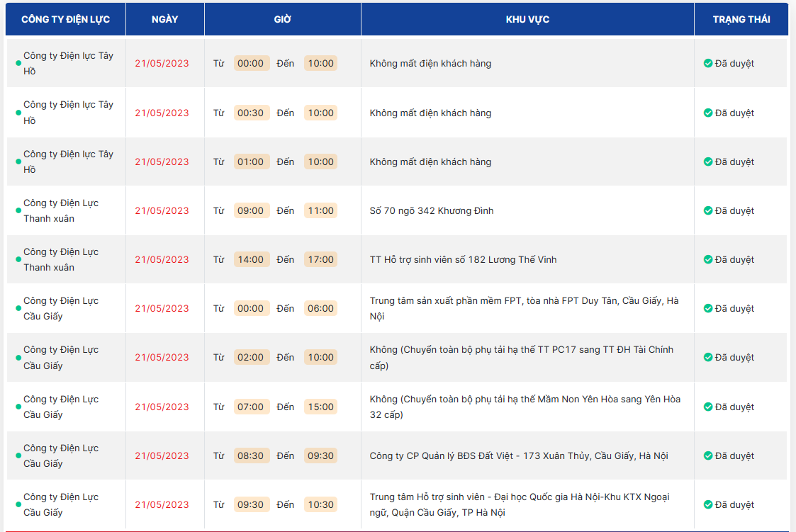Click approved check icon for Lương Thế Vinh row
Viewport: 796px width, 532px height.
(x=707, y=259)
